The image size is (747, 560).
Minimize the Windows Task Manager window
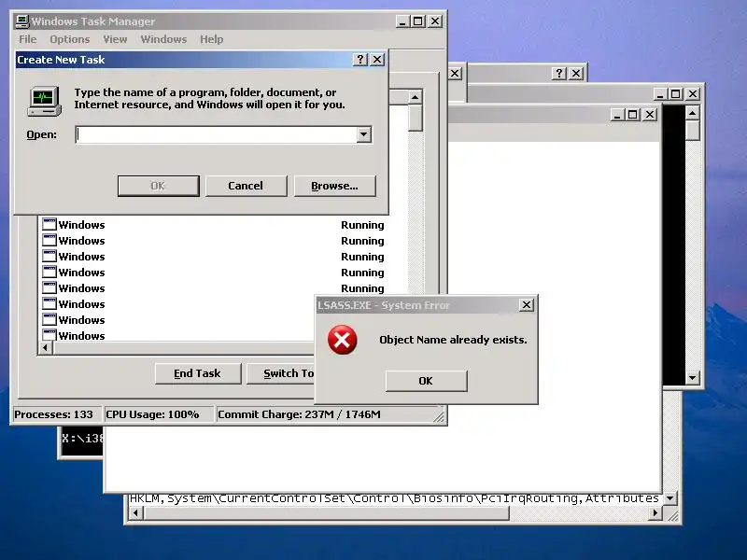(x=402, y=21)
